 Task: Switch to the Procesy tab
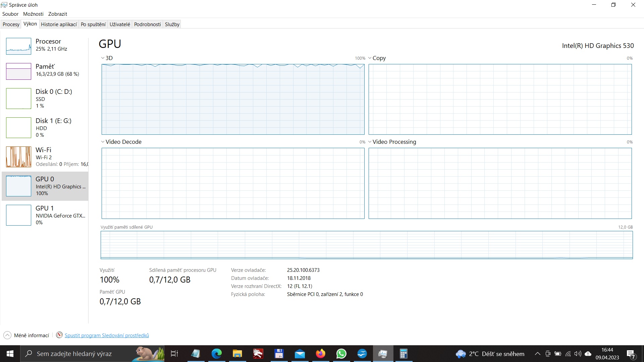[11, 24]
